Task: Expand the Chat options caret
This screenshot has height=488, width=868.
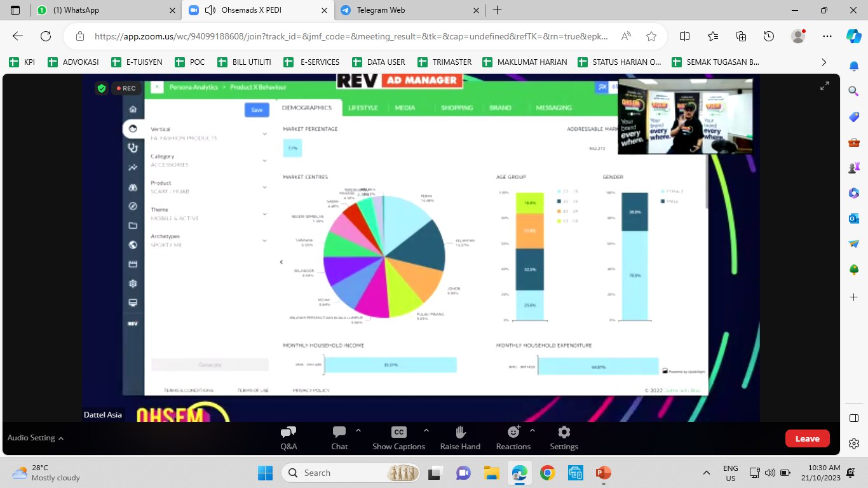Action: point(358,430)
